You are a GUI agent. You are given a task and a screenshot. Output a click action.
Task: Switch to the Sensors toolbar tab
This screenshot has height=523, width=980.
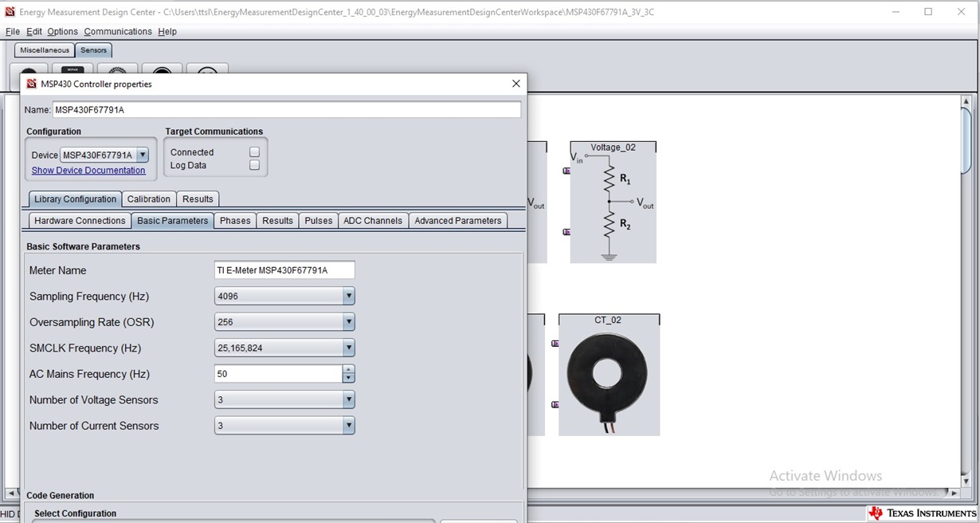tap(93, 50)
